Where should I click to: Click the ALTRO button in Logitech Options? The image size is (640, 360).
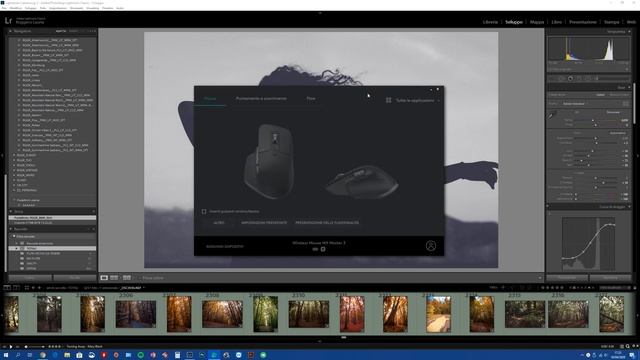219,223
